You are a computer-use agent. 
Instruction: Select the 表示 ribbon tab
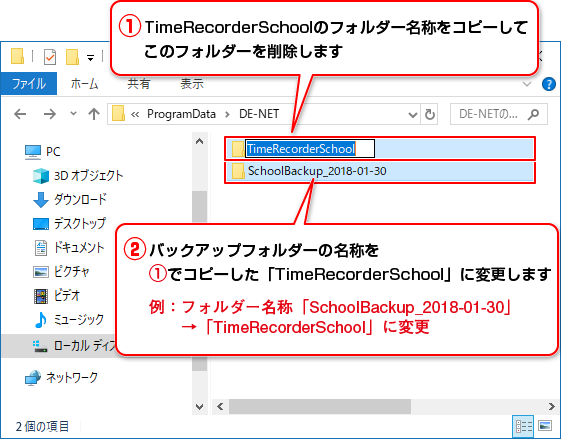click(x=192, y=84)
